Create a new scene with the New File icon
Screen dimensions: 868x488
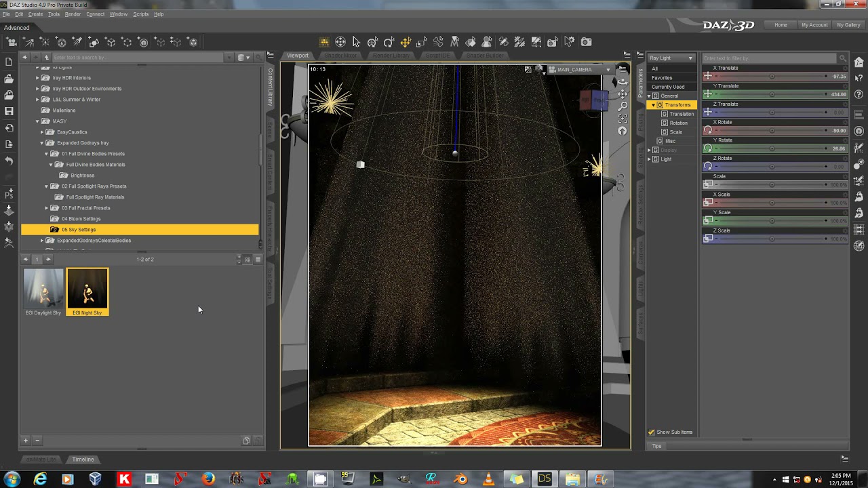tap(9, 62)
